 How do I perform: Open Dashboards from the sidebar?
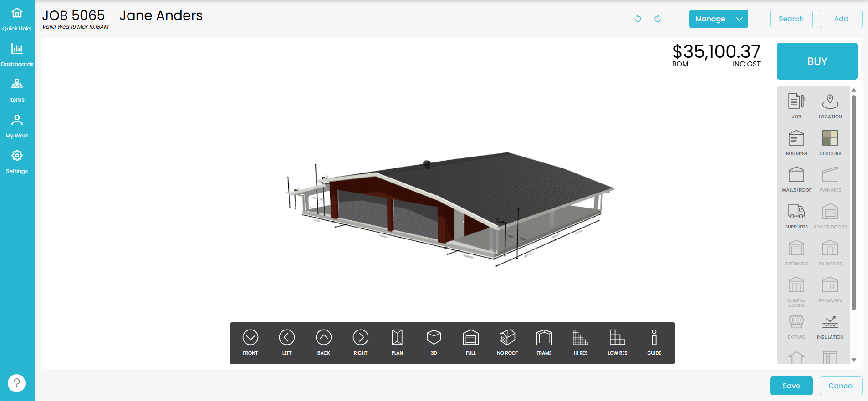17,54
